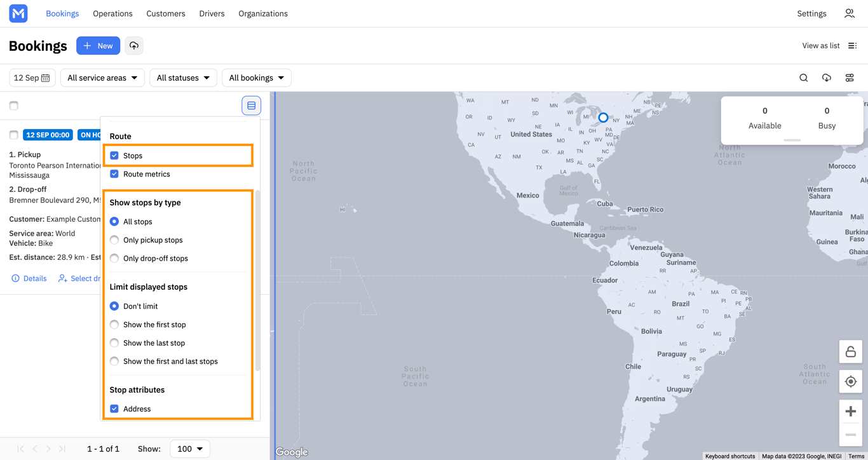Go to next page arrow
This screenshot has width=868, height=460.
coord(48,449)
